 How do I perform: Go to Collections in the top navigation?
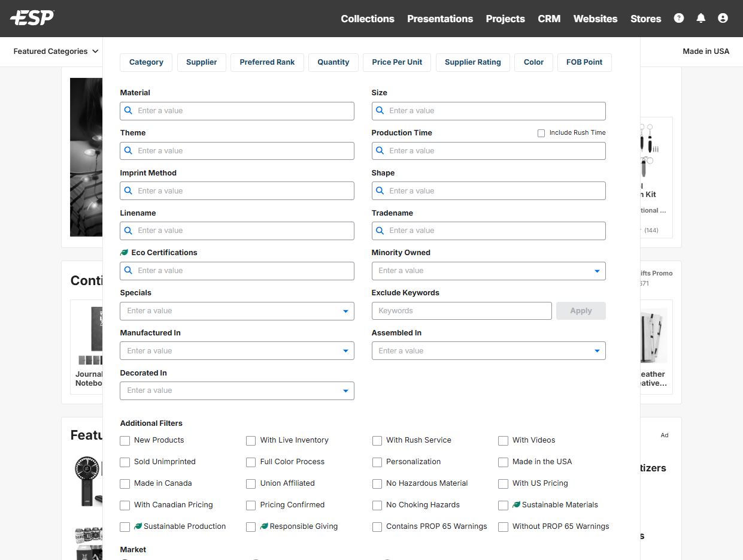point(367,19)
